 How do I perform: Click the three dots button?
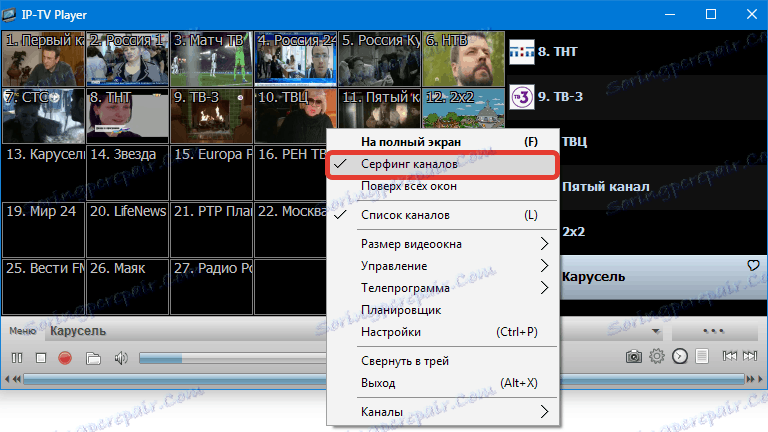point(714,332)
